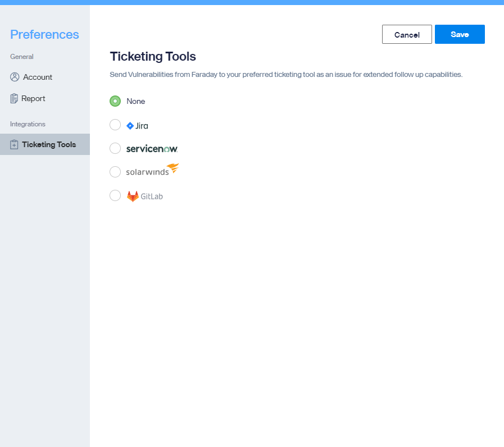Choose the ServiceNow radio option

click(x=115, y=148)
